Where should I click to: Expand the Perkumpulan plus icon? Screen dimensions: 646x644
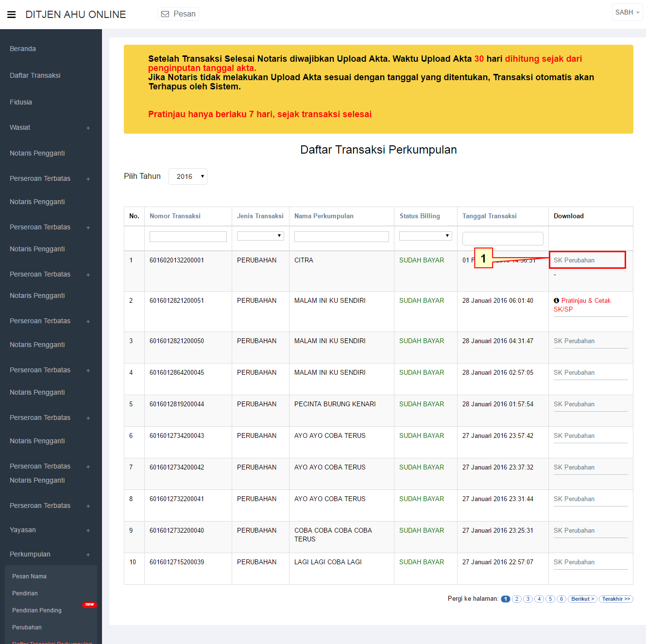(88, 555)
